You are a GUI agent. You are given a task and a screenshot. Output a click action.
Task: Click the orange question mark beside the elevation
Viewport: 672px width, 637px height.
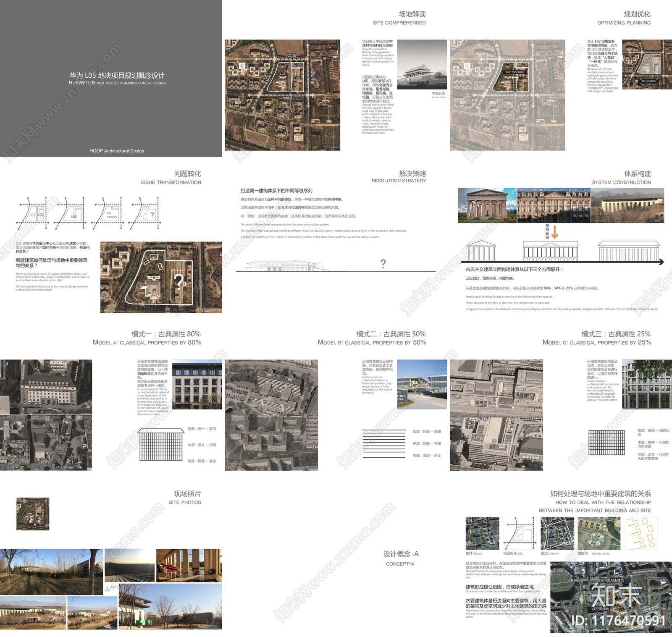383,264
